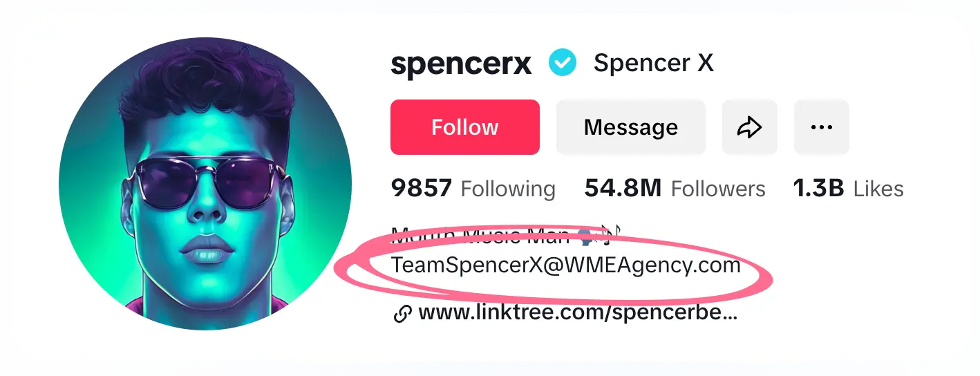The image size is (980, 376).
Task: Open the Followers list label
Action: click(718, 189)
